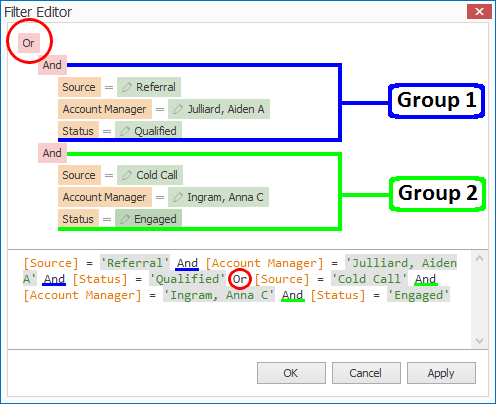Click [Source] at the expression start
The image size is (496, 404).
51,263
